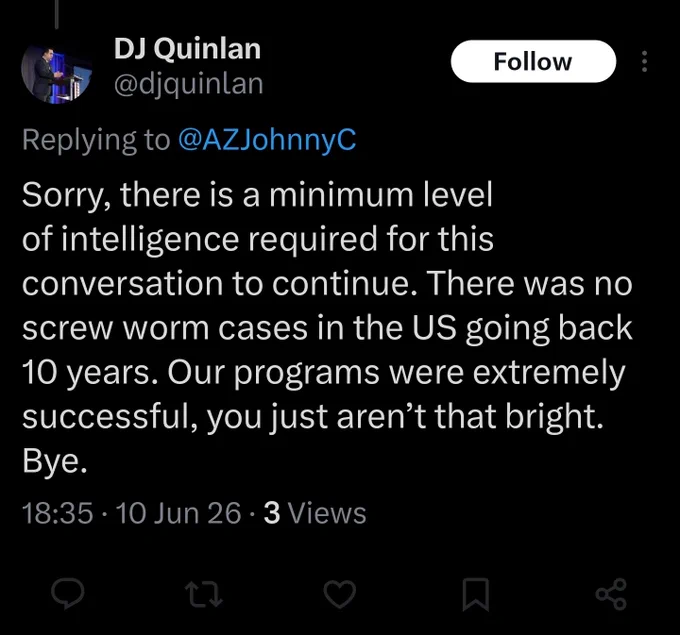Click the 'Sorry, there is a minimum level' line

[257, 195]
